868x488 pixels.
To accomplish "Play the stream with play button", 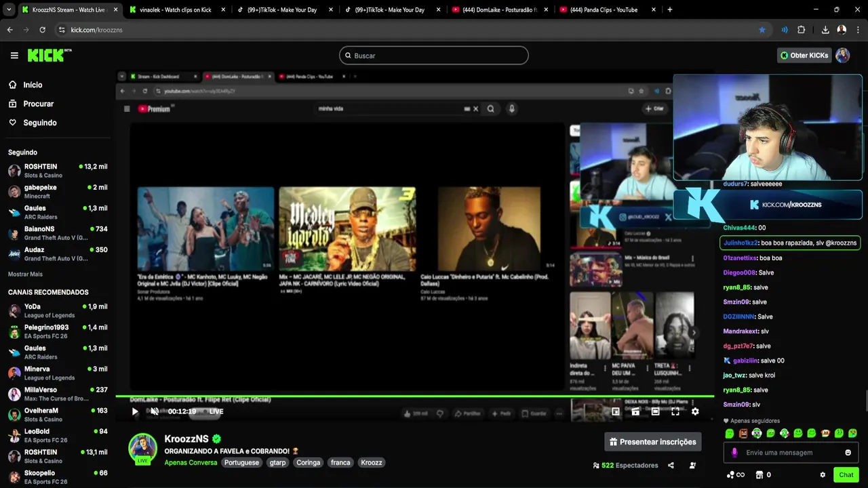I will [x=134, y=411].
